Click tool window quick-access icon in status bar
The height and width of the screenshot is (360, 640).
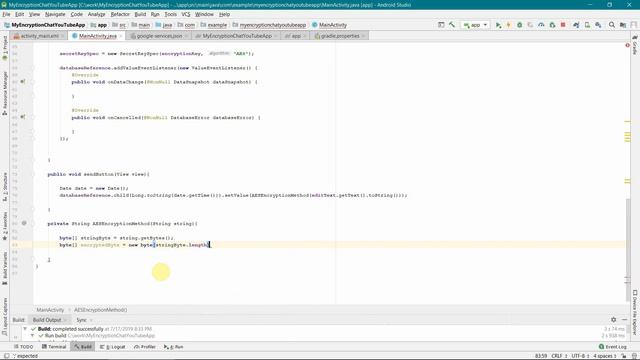tap(6, 356)
